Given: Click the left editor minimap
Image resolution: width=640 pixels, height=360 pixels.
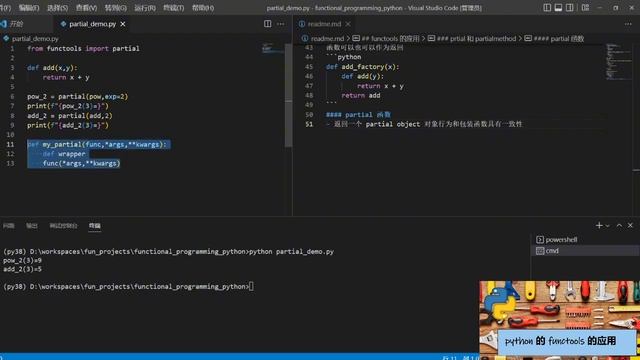Looking at the screenshot, I should [273, 48].
